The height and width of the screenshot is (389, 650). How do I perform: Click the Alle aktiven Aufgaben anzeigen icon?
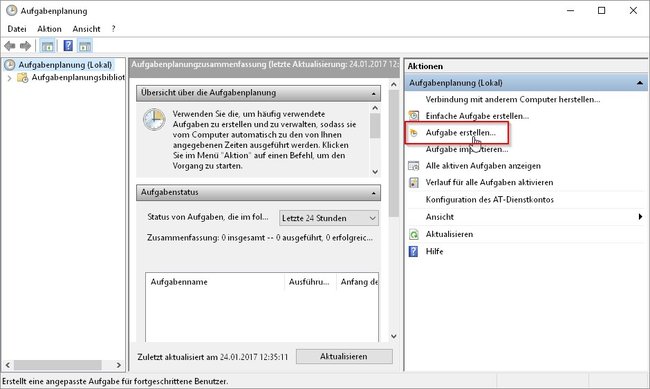414,166
